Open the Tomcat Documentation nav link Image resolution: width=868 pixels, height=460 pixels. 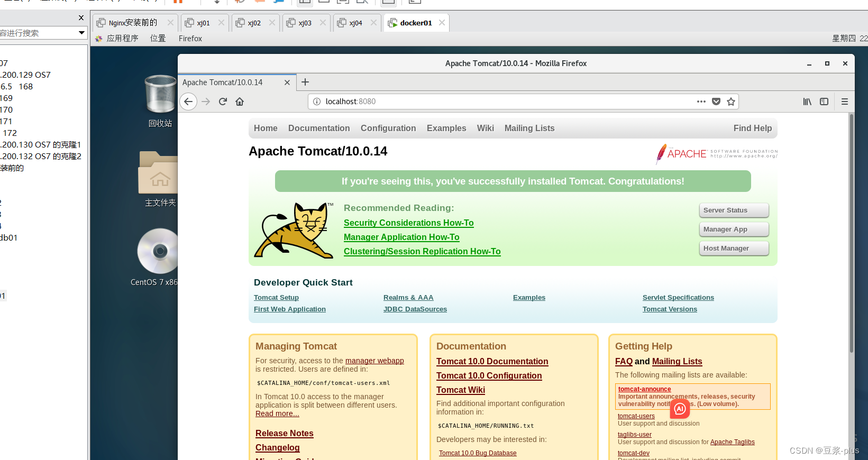point(319,128)
